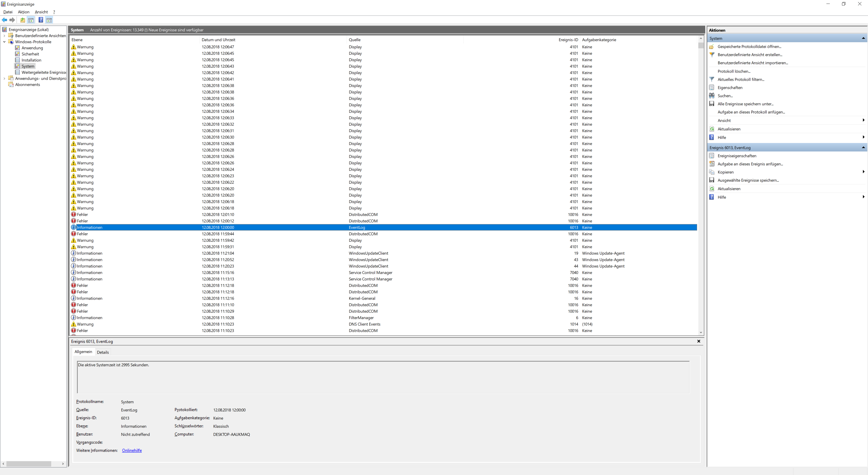Click the Back arrow toolbar icon
The image size is (868, 475).
click(x=4, y=20)
